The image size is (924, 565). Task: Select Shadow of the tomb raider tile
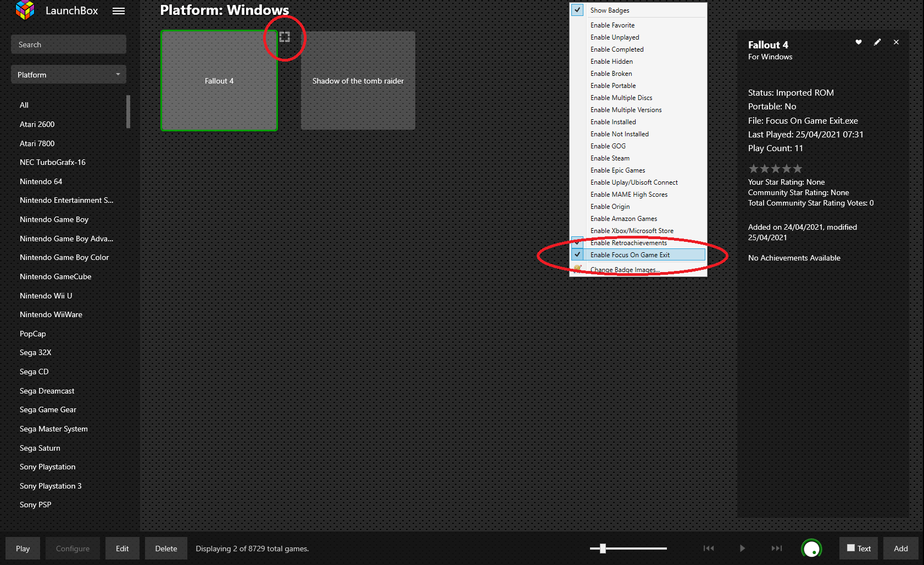tap(358, 81)
